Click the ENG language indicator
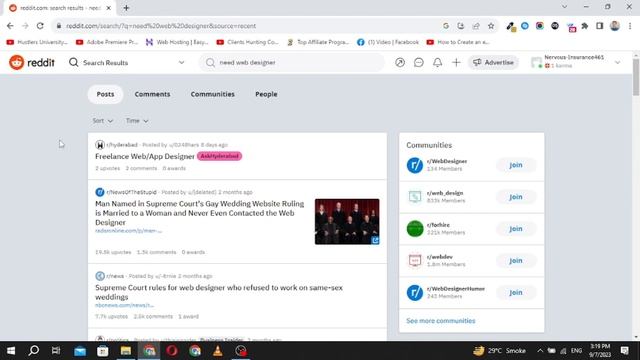This screenshot has width=640, height=360. 576,351
